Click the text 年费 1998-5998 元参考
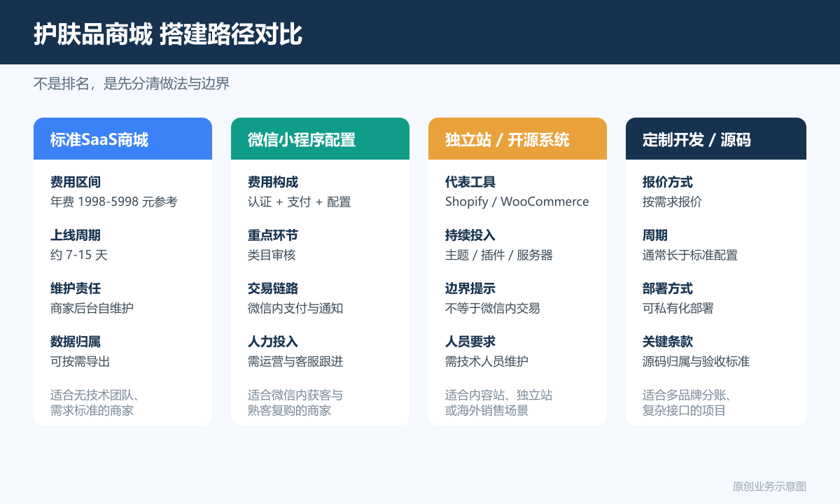840x504 pixels. (x=114, y=202)
